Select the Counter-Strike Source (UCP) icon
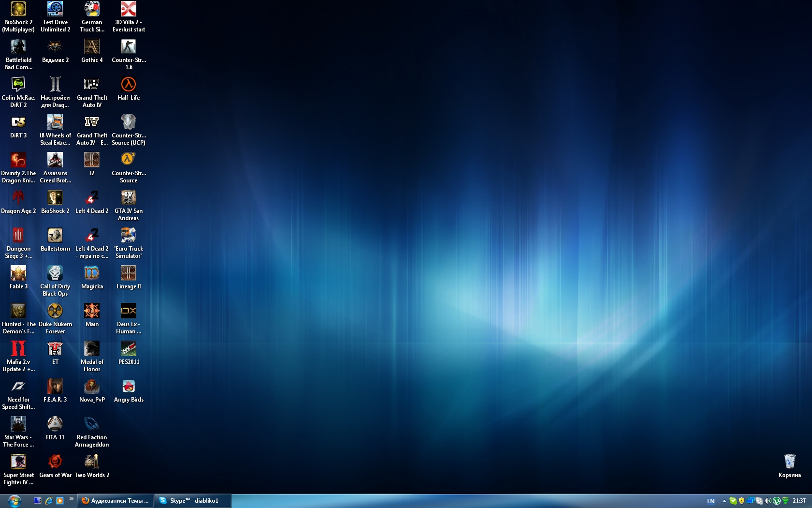This screenshot has height=508, width=812. coord(129,130)
